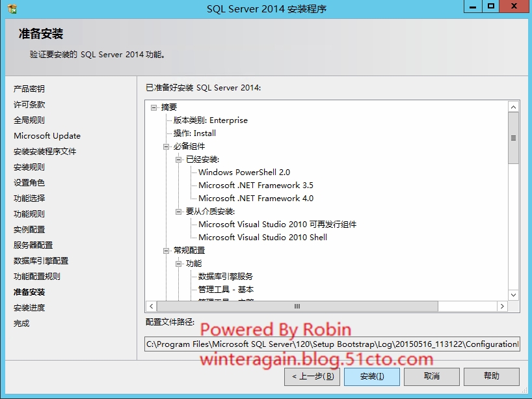Select Windows PowerShell 2.0 row

coord(245,172)
